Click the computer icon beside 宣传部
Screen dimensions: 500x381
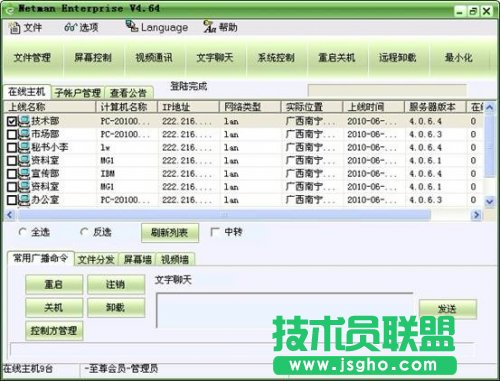pyautogui.click(x=24, y=173)
